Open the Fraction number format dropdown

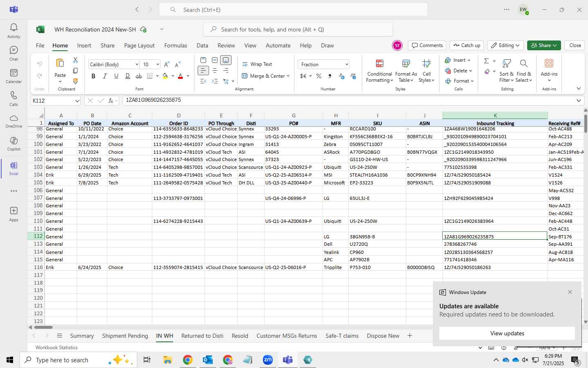(347, 65)
